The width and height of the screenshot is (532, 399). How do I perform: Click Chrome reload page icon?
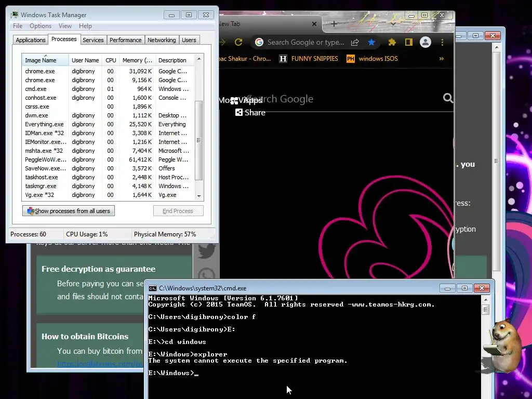click(238, 42)
